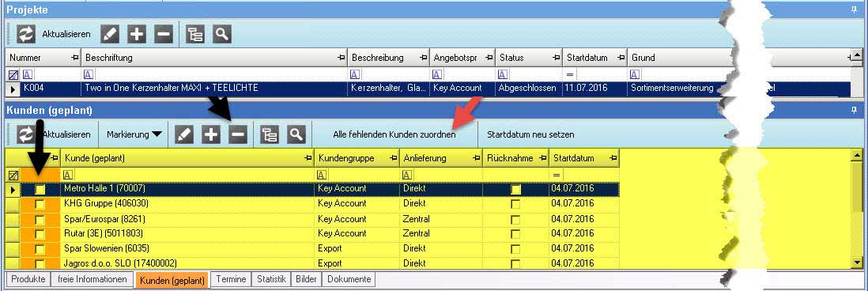This screenshot has width=868, height=291.
Task: Click the pencil edit icon in Projekte toolbar
Action: 110,34
